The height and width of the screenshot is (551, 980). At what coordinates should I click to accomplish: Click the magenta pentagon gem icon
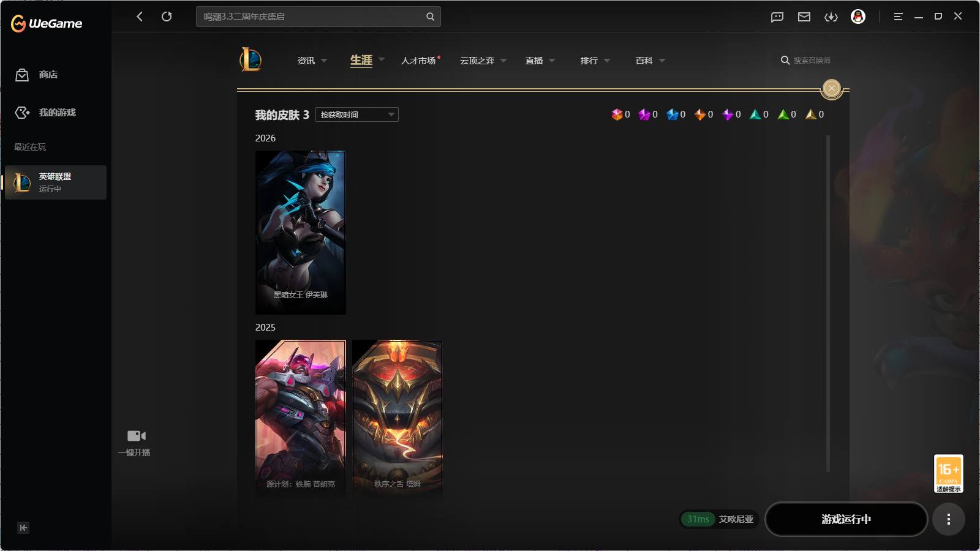tap(644, 114)
